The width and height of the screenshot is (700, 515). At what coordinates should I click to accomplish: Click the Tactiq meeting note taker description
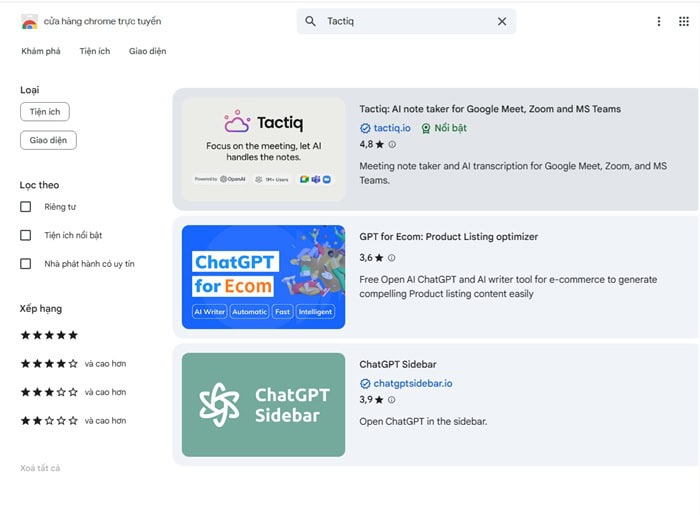[x=513, y=173]
